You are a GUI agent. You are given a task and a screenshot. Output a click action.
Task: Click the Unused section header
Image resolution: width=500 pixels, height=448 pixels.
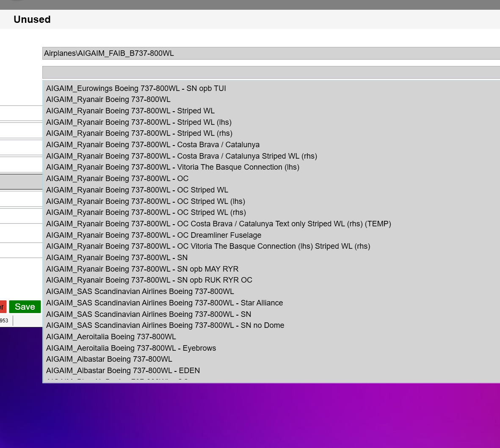point(32,19)
